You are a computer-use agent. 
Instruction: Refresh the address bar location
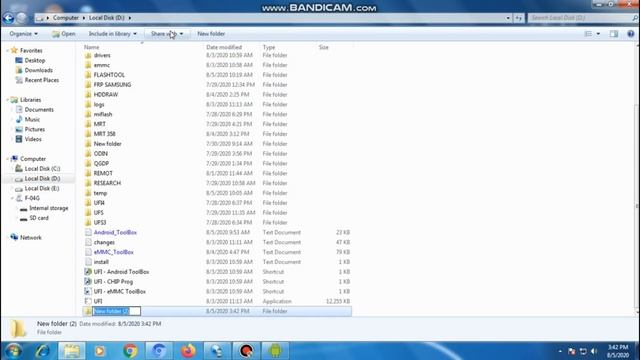pos(518,18)
